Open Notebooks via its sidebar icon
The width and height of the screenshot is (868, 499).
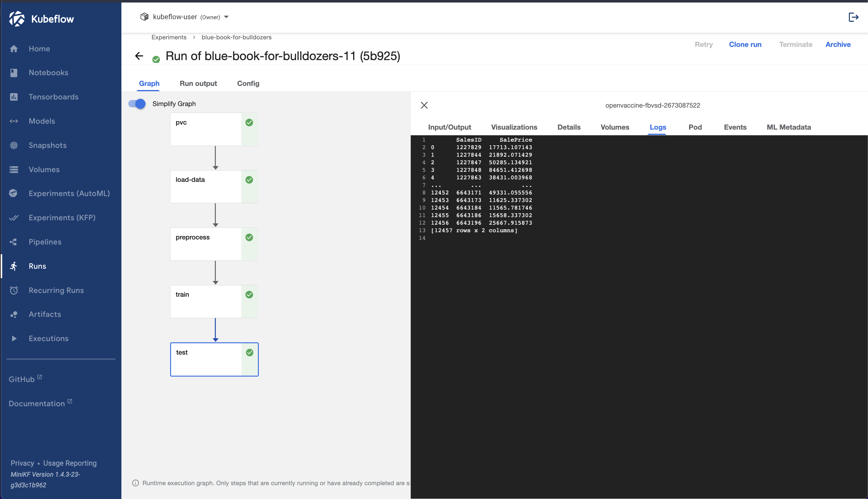14,73
